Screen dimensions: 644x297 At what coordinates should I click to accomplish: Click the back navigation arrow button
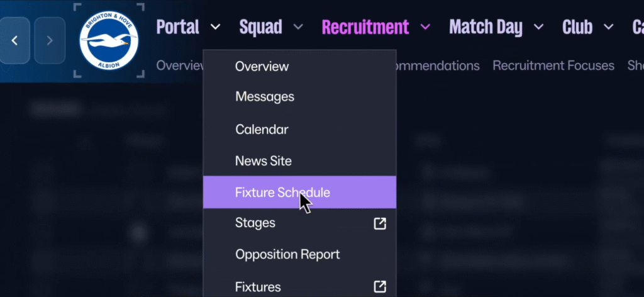point(14,40)
